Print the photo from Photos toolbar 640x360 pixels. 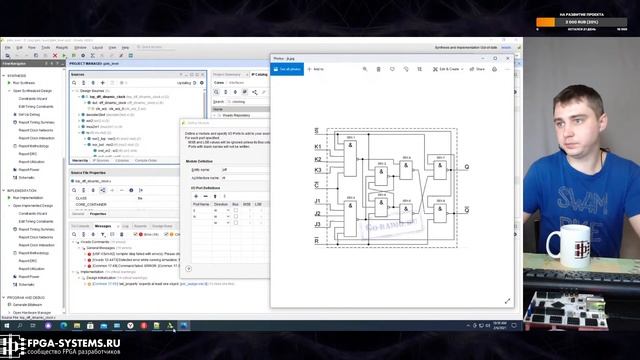click(x=494, y=69)
